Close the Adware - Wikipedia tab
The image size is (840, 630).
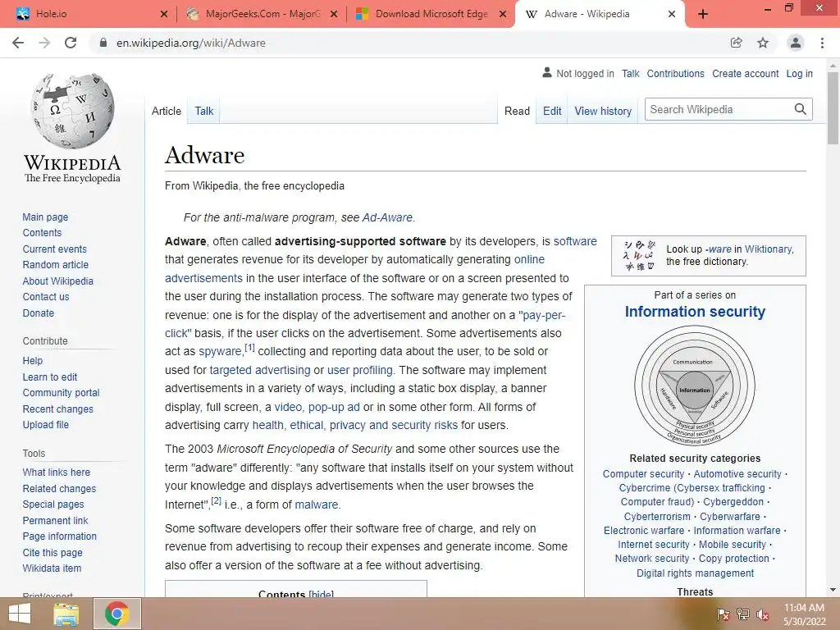click(x=672, y=15)
